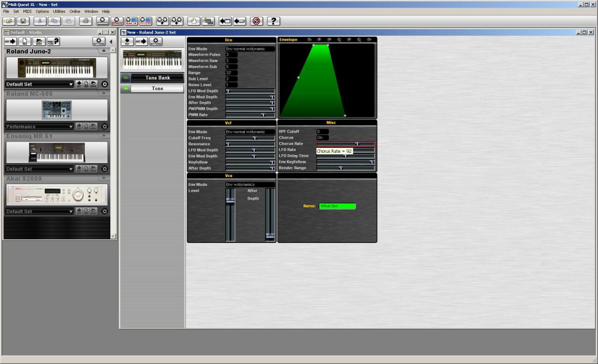Click Vcf Env Mode value field

tap(250, 132)
